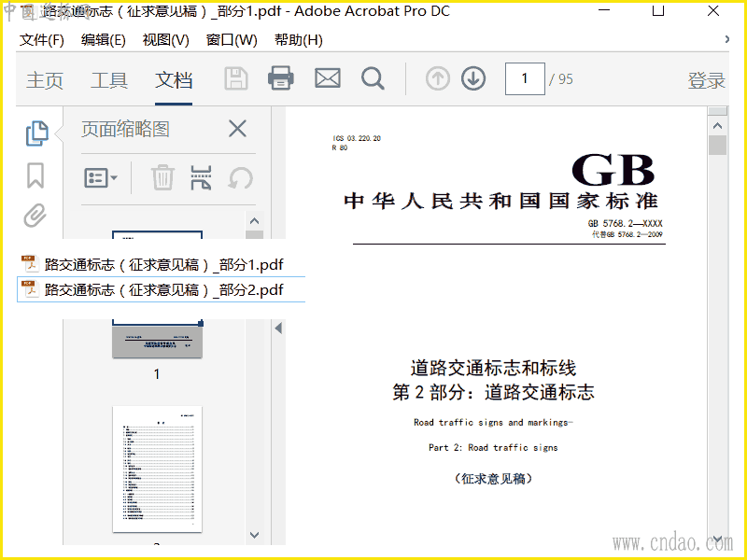This screenshot has width=747, height=560.
Task: Select page 1 thumbnail
Action: click(x=157, y=338)
